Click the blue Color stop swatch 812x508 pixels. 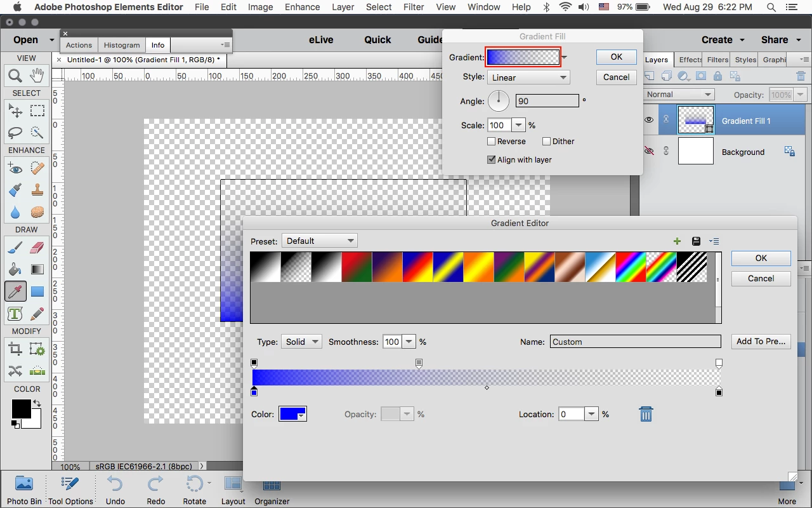(x=293, y=414)
